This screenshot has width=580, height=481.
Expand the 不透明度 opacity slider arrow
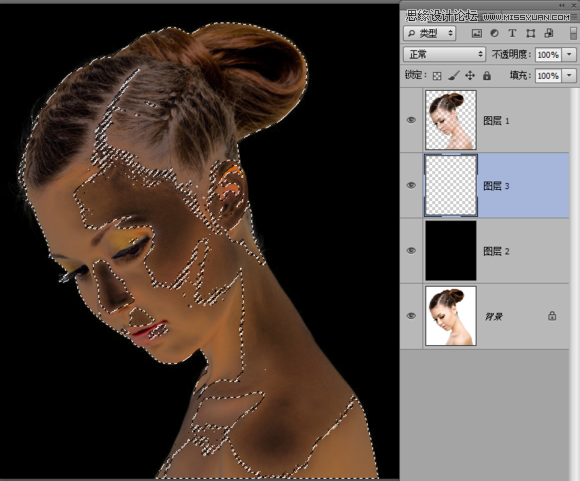569,55
